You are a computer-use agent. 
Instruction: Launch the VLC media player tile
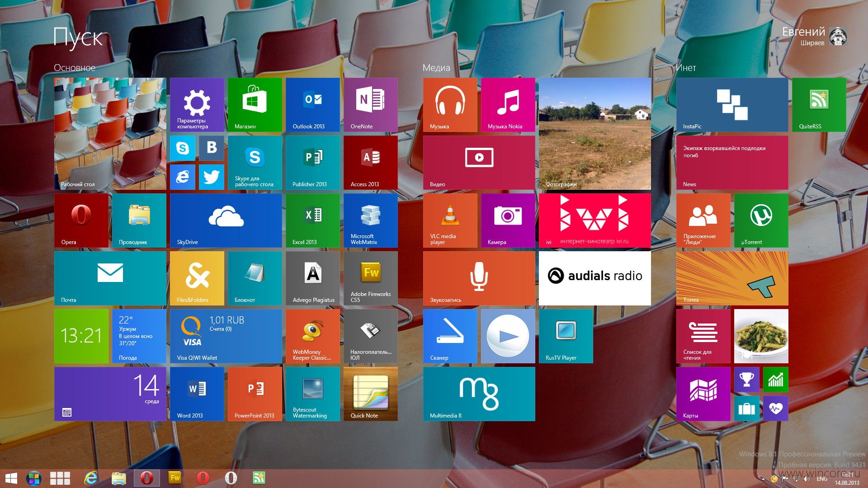450,221
